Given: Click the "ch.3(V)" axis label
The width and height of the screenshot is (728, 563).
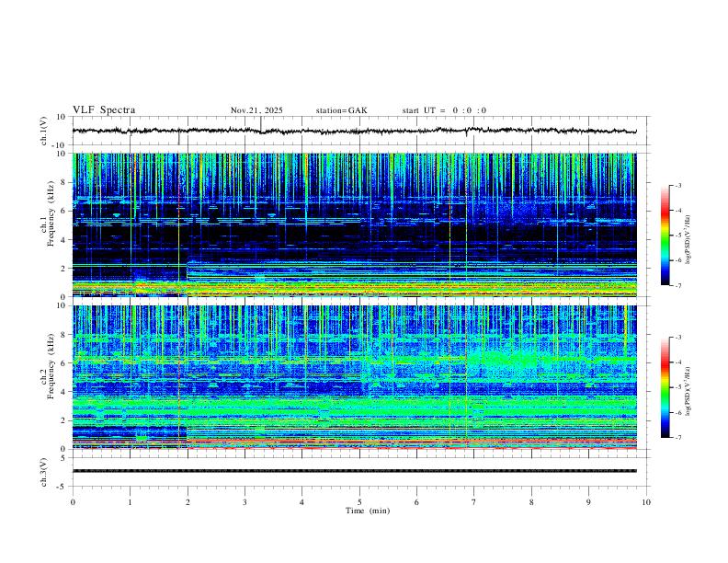Looking at the screenshot, I should pos(44,472).
